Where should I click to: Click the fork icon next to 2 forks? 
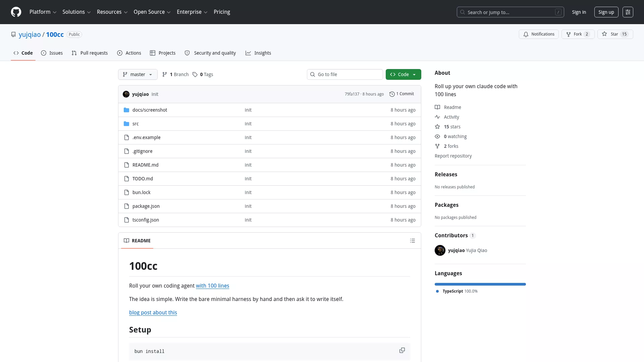pyautogui.click(x=437, y=146)
